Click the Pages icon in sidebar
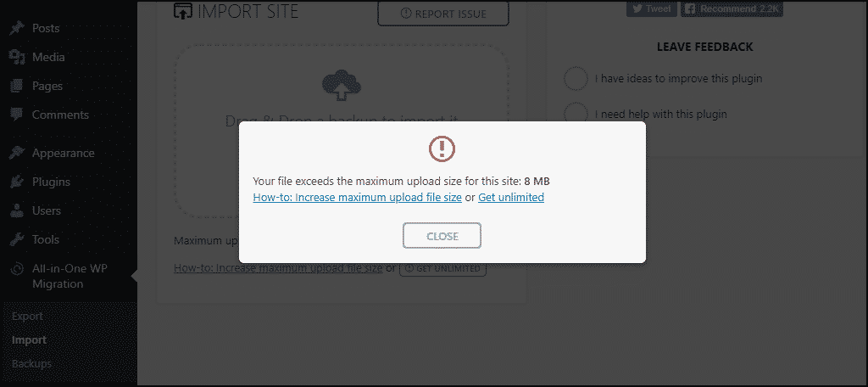 pyautogui.click(x=17, y=86)
